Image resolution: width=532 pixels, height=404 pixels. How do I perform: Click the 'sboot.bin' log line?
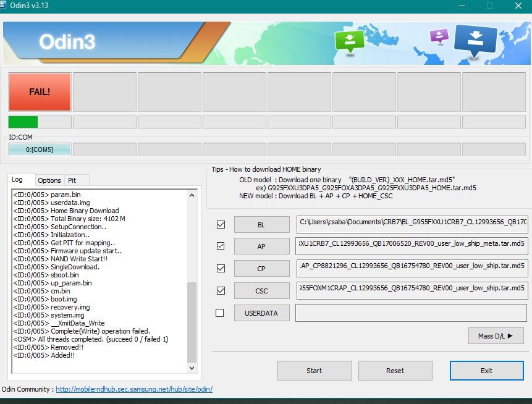point(46,275)
